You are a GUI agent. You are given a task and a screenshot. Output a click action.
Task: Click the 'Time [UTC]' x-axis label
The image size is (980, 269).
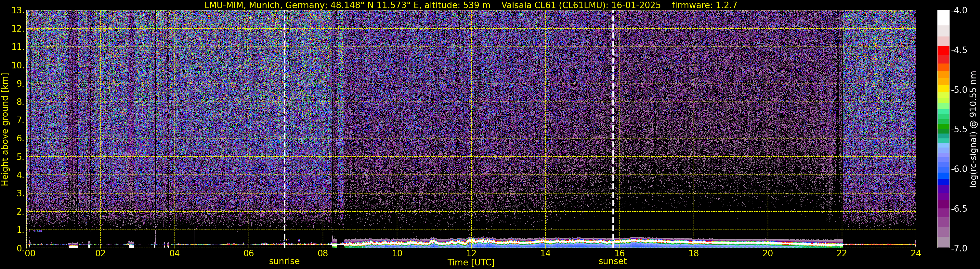pyautogui.click(x=471, y=262)
